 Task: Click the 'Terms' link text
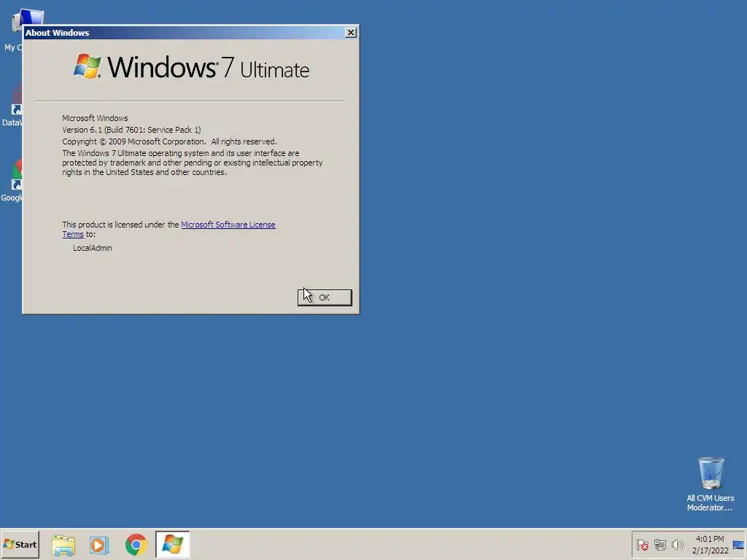coord(73,234)
